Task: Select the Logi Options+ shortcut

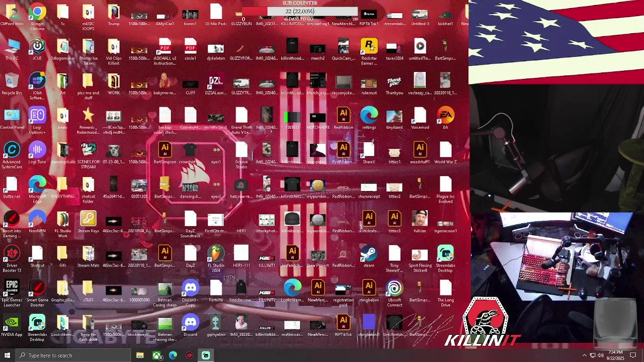Action: [x=37, y=121]
